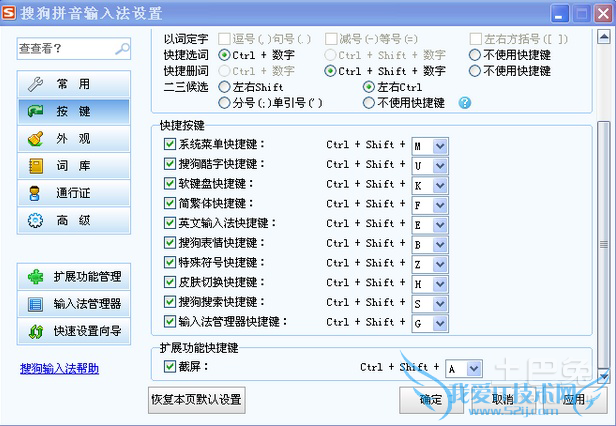This screenshot has height=426, width=616.
Task: Open key dropdown for 特殊符号快捷键
Action: pyautogui.click(x=440, y=264)
